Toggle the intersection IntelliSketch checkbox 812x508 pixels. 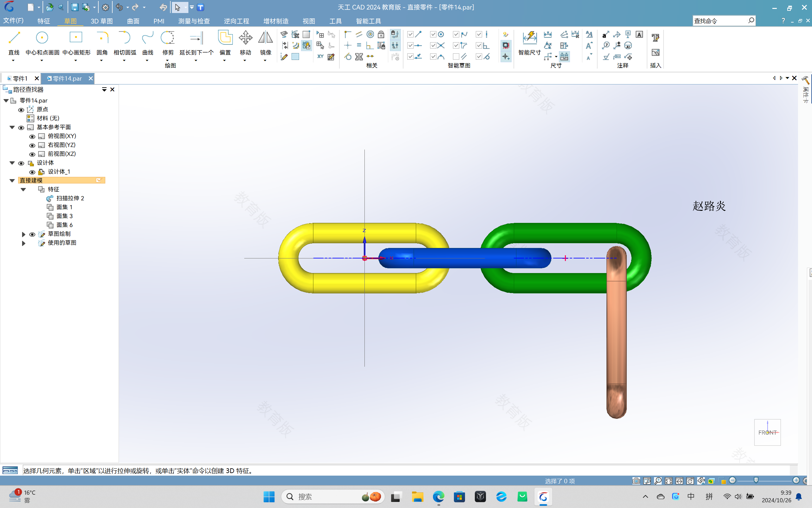pyautogui.click(x=433, y=45)
